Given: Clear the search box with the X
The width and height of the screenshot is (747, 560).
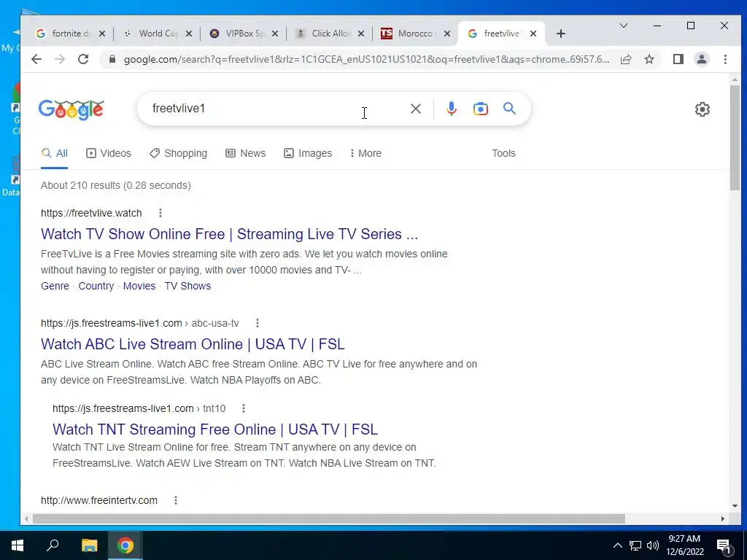Looking at the screenshot, I should [416, 109].
